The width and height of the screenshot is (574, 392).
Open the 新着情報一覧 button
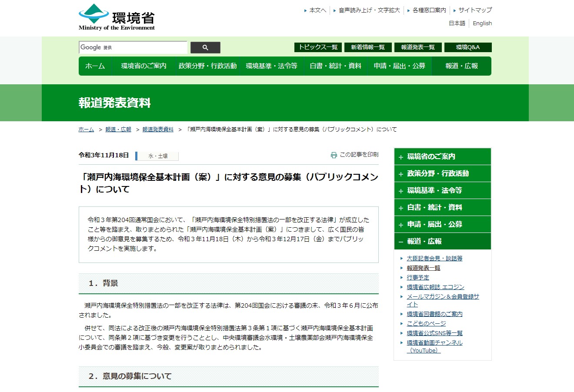(x=368, y=47)
